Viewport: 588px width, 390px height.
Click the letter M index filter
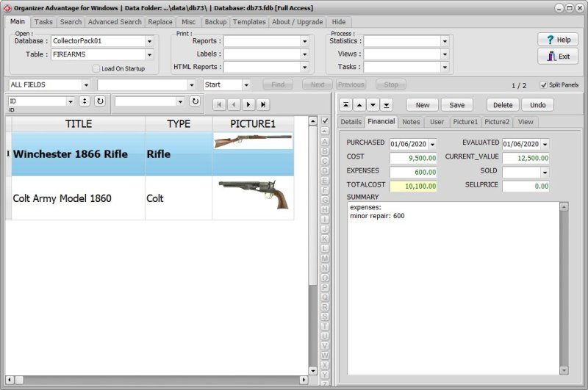click(325, 259)
